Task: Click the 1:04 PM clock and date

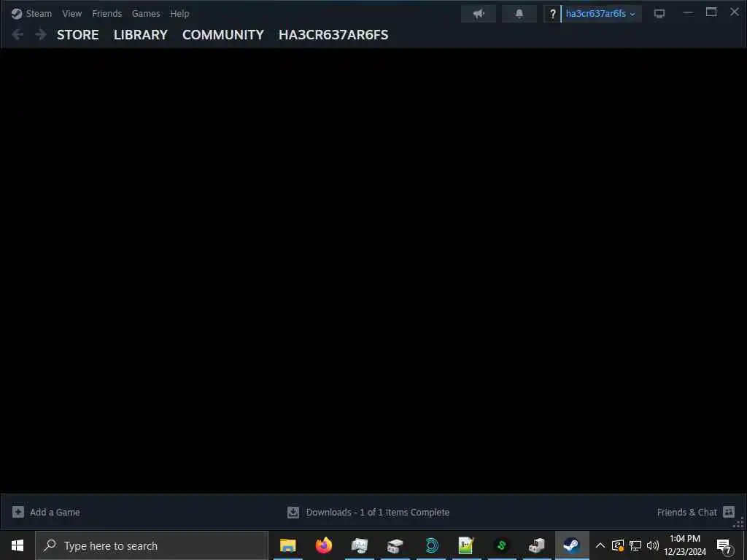Action: pos(685,545)
